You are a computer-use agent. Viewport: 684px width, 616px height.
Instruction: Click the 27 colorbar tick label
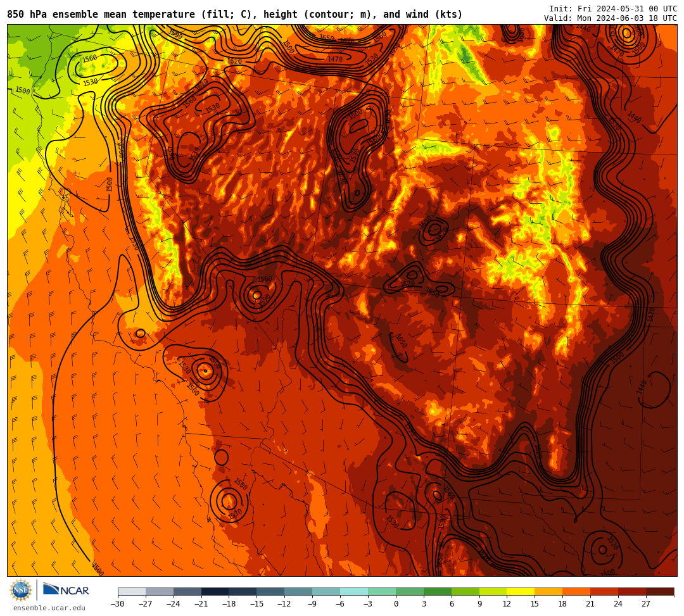click(646, 604)
